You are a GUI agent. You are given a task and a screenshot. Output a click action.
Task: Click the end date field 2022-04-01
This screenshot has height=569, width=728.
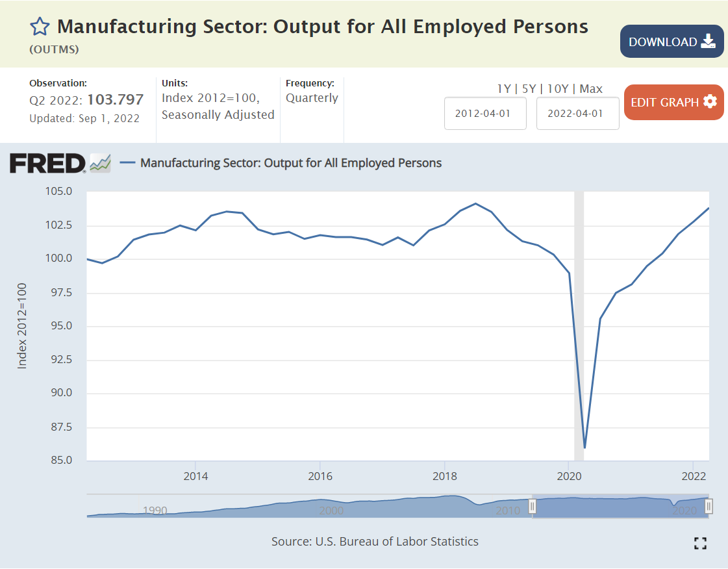577,113
